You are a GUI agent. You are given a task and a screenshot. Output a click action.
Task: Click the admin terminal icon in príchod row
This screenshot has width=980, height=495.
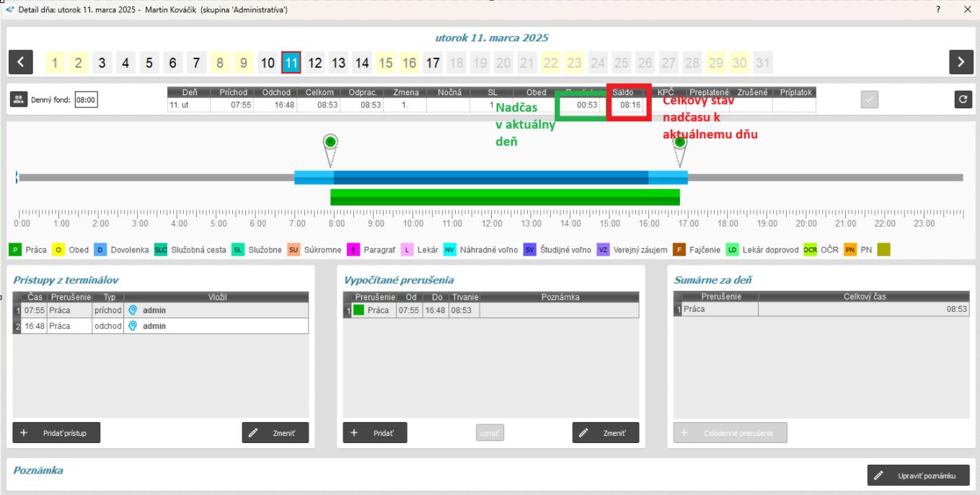(133, 310)
